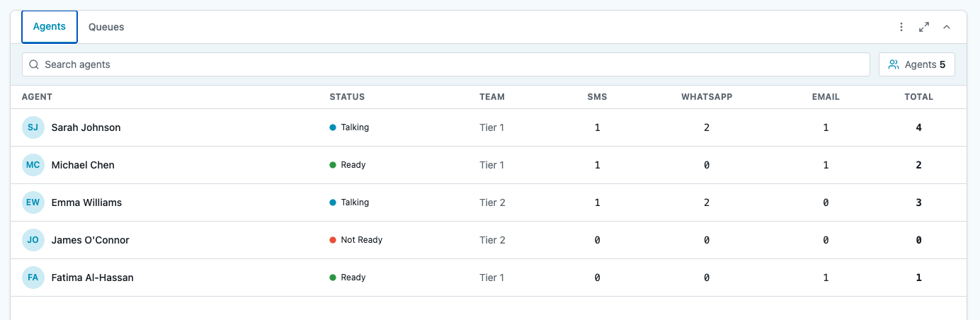
Task: Click the search magnifier icon
Action: (34, 64)
